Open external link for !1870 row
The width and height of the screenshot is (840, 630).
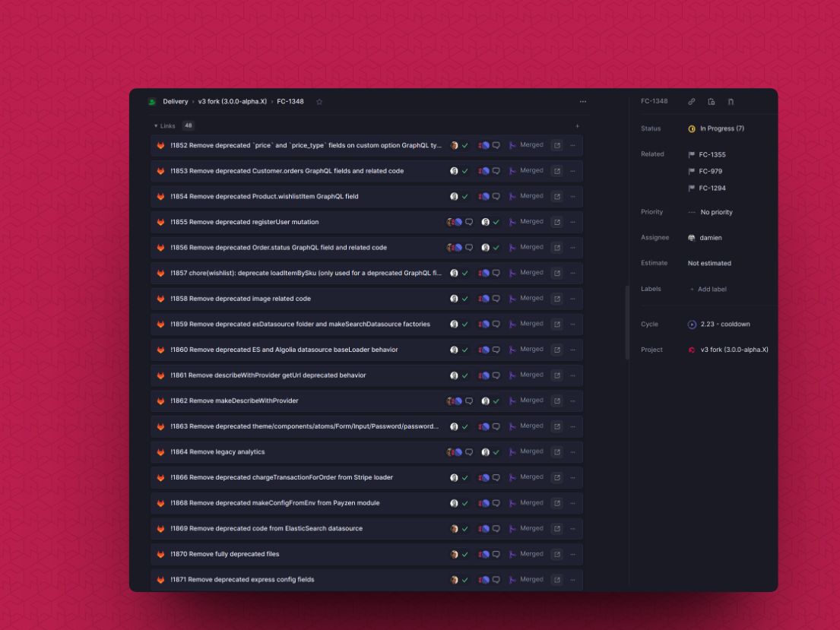[x=556, y=554]
